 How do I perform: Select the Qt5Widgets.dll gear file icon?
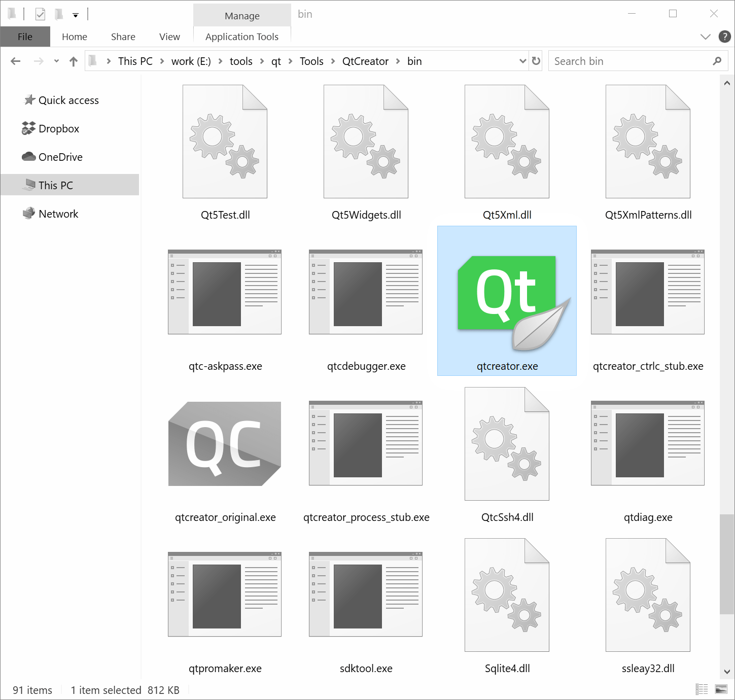pos(365,142)
